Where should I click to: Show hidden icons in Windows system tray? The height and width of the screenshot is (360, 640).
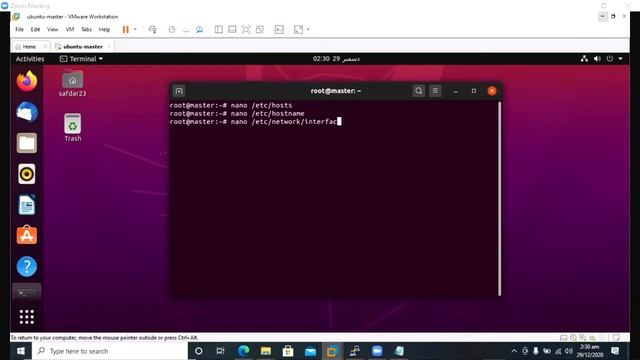point(514,351)
